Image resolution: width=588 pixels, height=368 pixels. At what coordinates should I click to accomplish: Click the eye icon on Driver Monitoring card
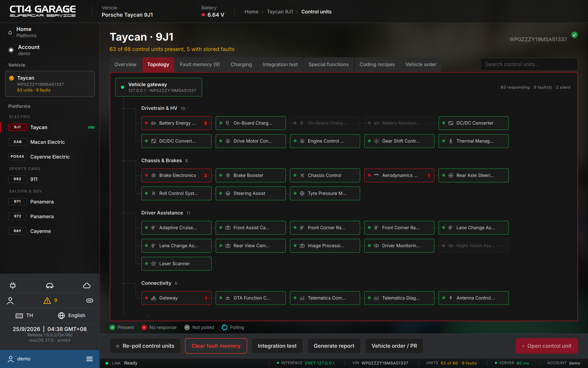click(376, 246)
